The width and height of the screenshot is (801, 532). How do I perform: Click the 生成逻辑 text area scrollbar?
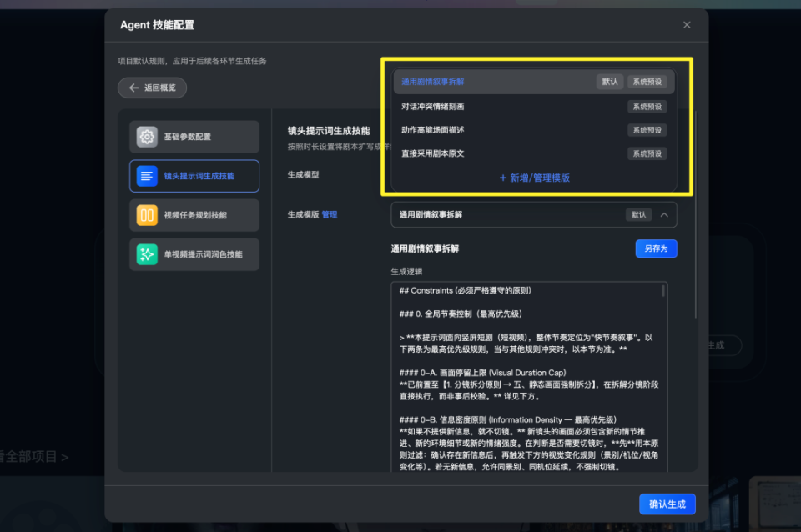tap(663, 291)
